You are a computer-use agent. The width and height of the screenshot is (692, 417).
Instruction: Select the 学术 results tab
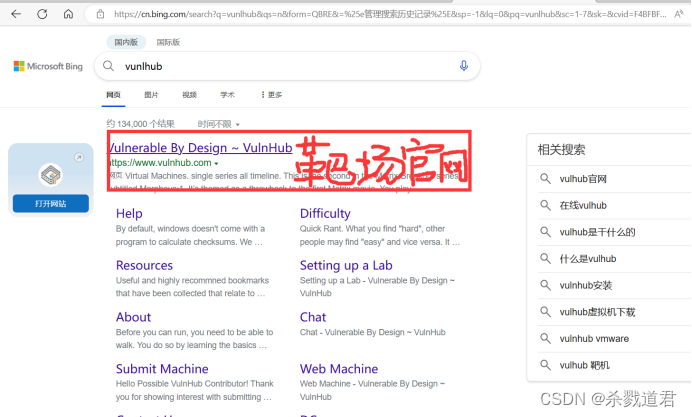click(228, 95)
